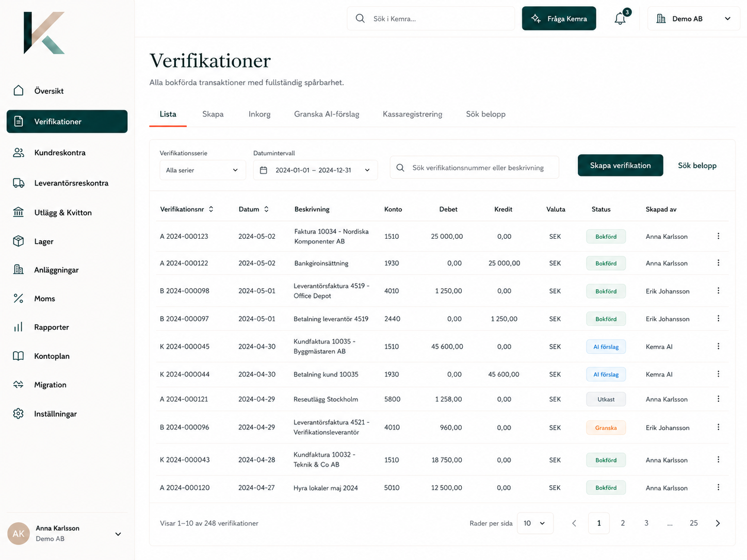Go to page 25
Image resolution: width=747 pixels, height=560 pixels.
click(x=694, y=523)
